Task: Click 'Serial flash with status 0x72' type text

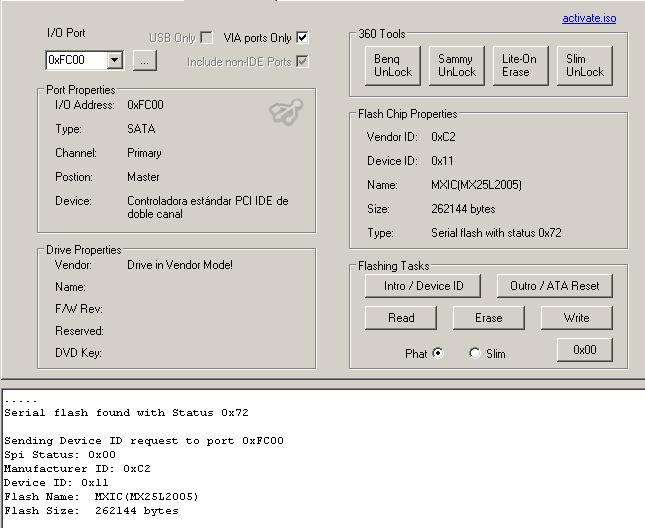Action: coord(496,233)
